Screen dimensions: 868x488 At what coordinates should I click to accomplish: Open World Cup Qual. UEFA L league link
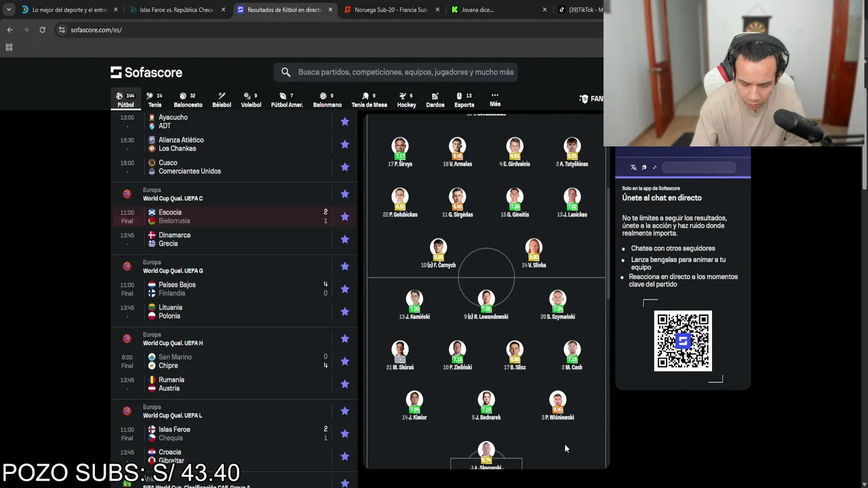(172, 415)
